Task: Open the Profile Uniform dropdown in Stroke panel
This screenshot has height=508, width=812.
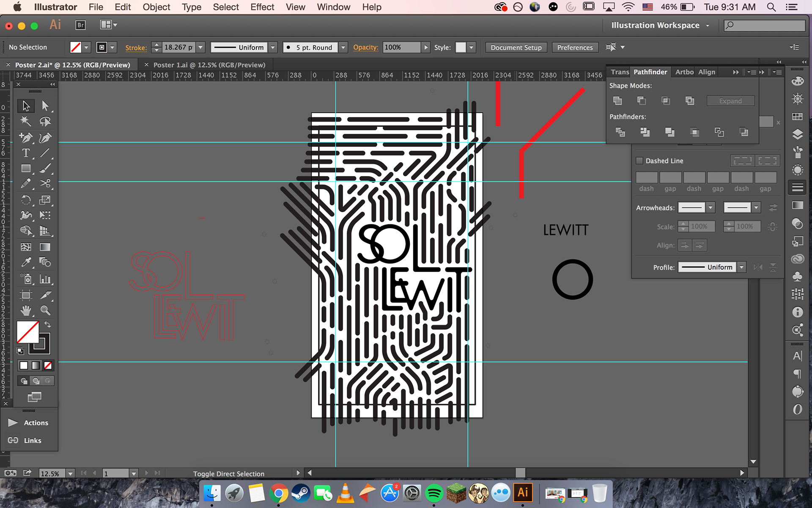Action: tap(741, 267)
